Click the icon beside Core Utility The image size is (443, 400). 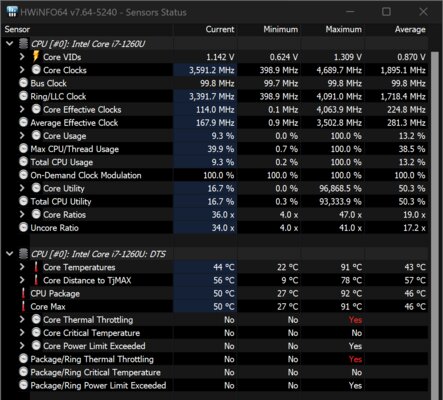tap(36, 188)
